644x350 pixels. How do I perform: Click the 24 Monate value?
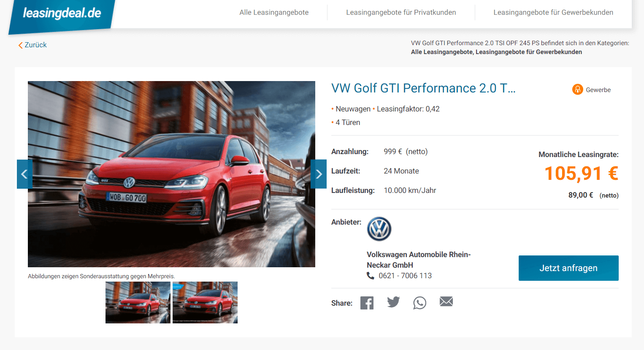(x=401, y=171)
